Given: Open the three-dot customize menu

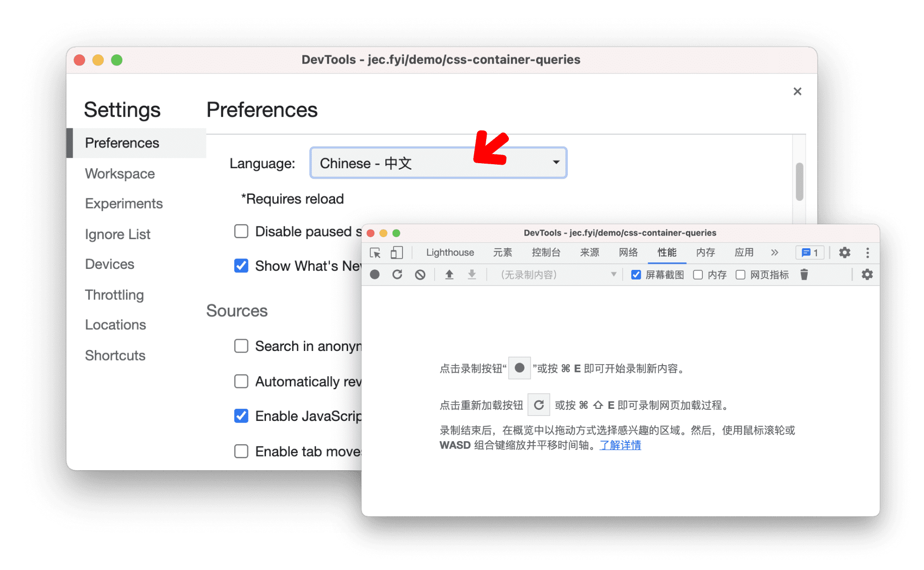Looking at the screenshot, I should coord(867,253).
